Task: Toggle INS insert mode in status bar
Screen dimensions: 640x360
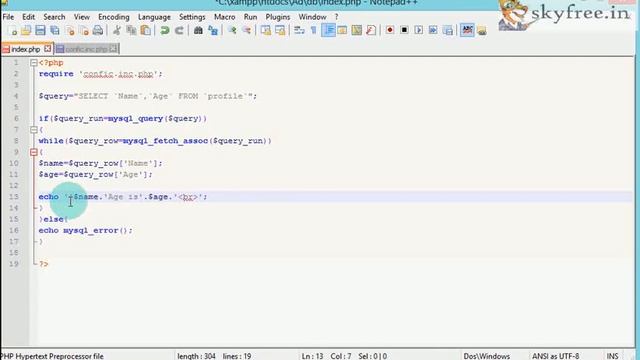Action: pyautogui.click(x=612, y=356)
